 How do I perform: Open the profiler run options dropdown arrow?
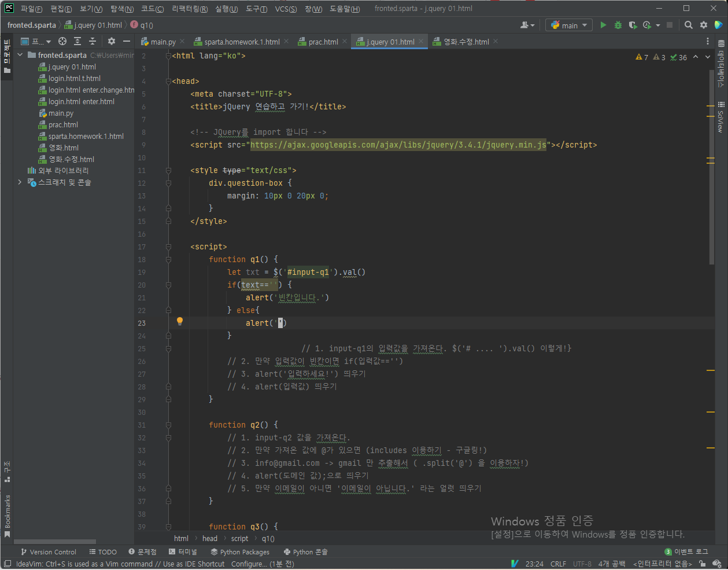658,25
